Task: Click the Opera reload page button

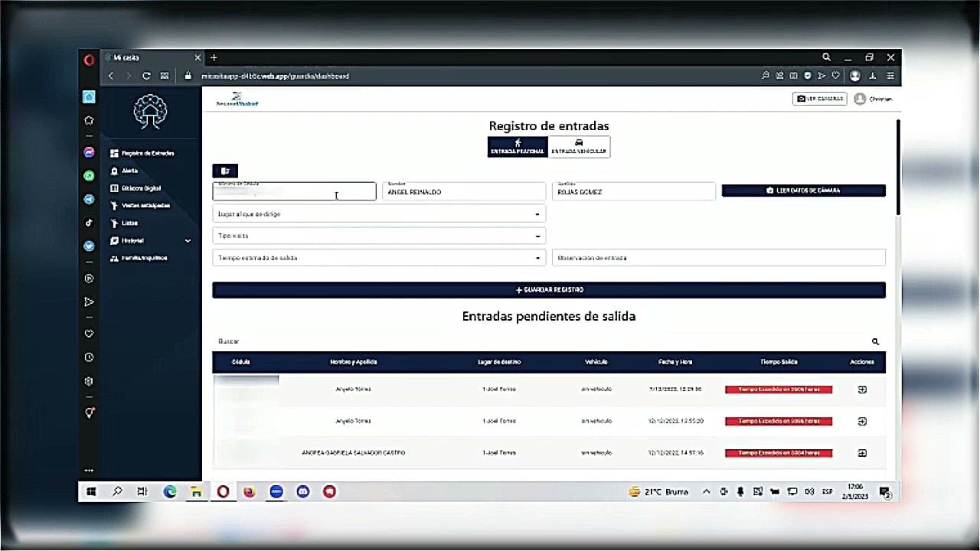Action: pyautogui.click(x=146, y=76)
